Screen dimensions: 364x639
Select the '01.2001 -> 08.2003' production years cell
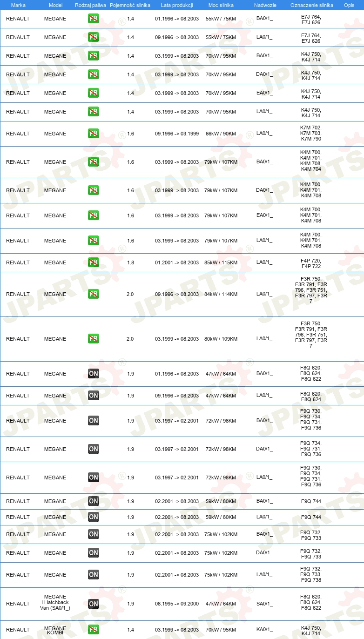(x=177, y=262)
